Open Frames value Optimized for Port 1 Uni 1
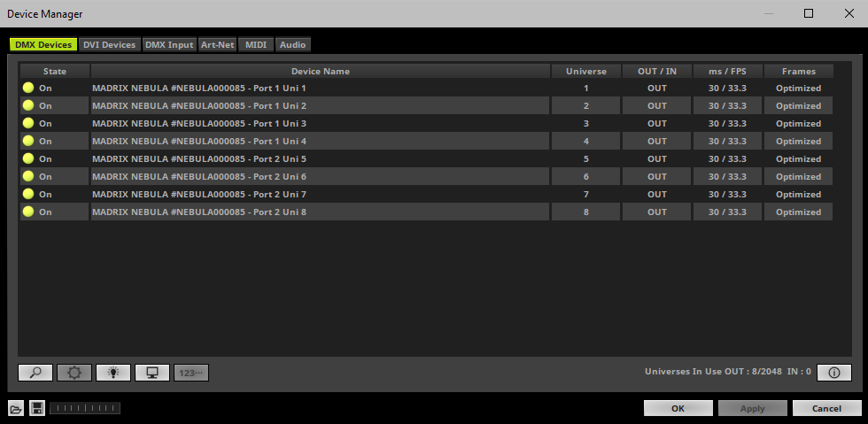 pyautogui.click(x=798, y=88)
